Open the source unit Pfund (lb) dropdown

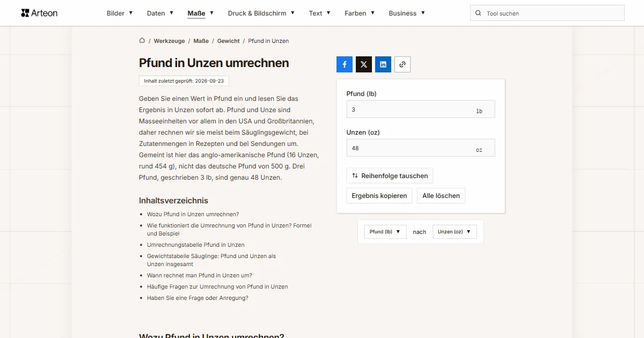(385, 232)
